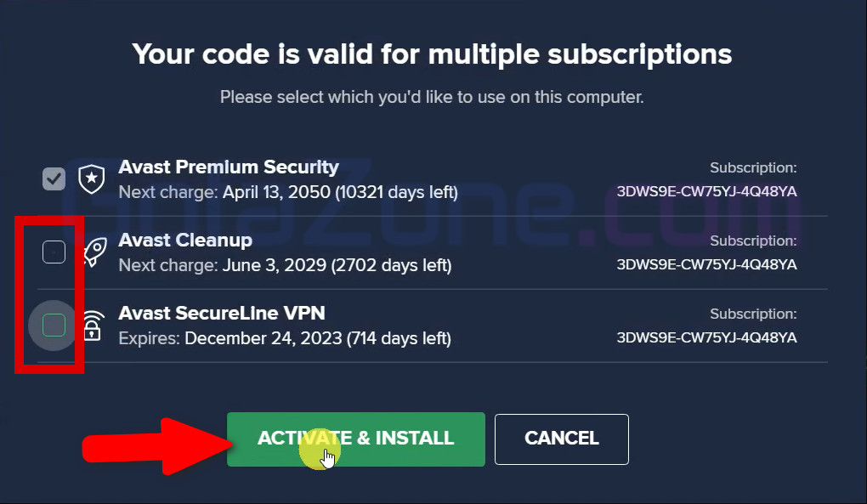Select the Avast Premium Security product name
The image size is (867, 504).
(x=229, y=167)
